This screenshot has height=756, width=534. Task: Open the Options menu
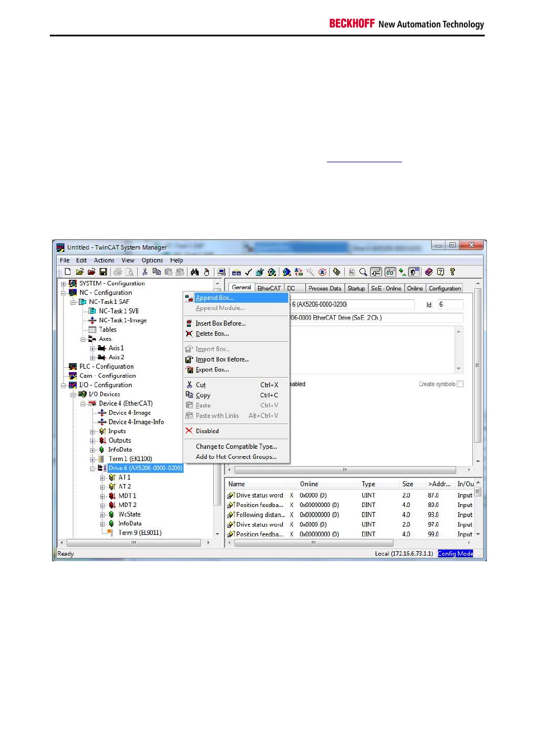[x=152, y=260]
